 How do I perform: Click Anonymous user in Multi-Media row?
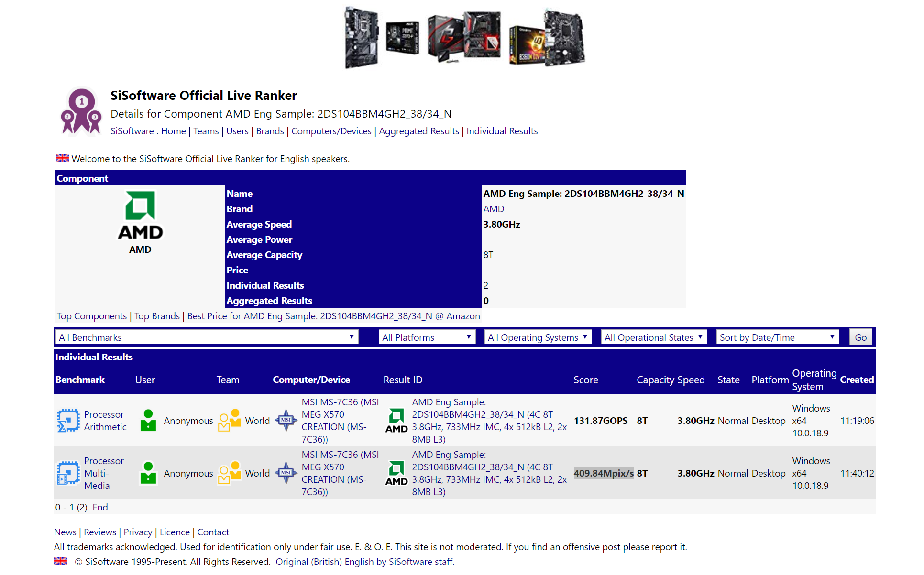(188, 473)
